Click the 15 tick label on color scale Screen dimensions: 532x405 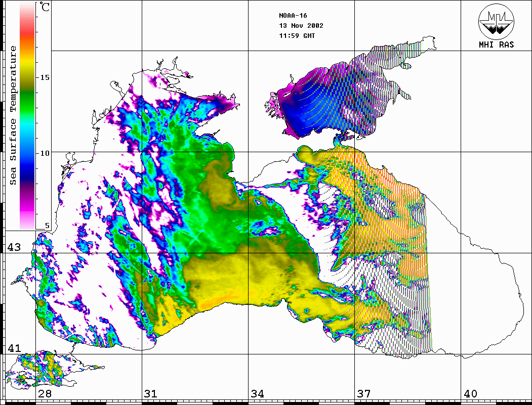point(45,77)
